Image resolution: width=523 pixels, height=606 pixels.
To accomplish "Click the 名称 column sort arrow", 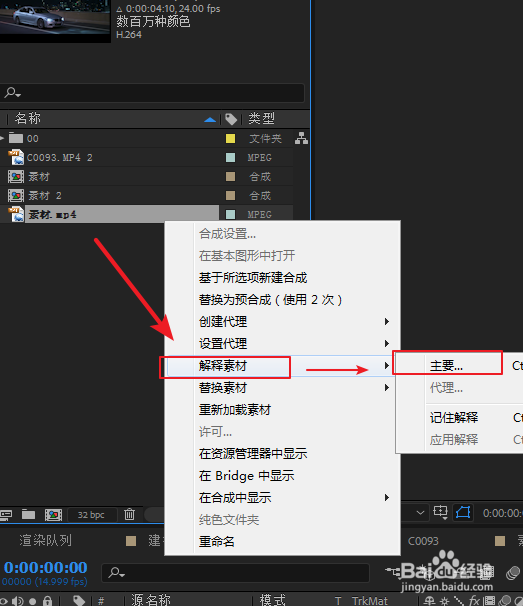I will (x=210, y=119).
